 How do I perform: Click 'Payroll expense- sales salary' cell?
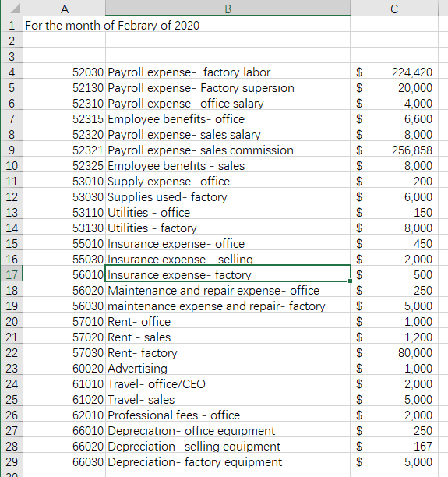(x=228, y=134)
